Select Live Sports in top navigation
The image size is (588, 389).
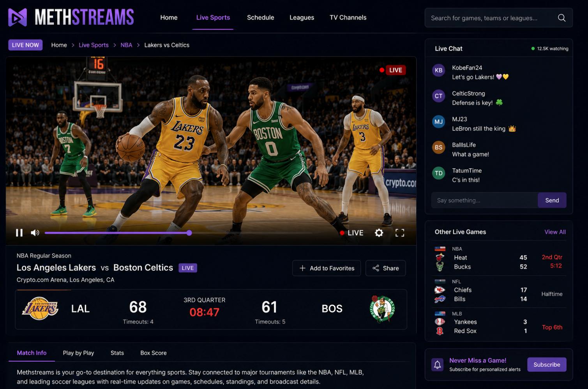213,18
